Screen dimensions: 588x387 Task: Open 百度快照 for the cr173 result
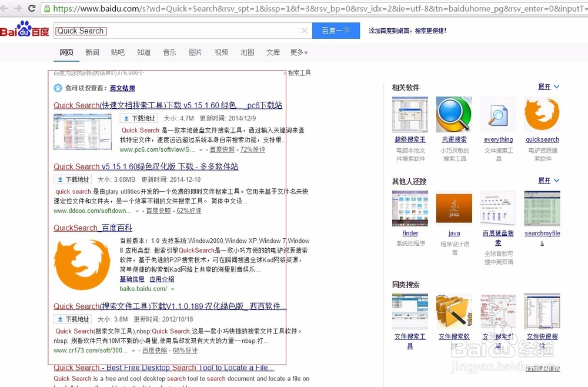coord(155,351)
